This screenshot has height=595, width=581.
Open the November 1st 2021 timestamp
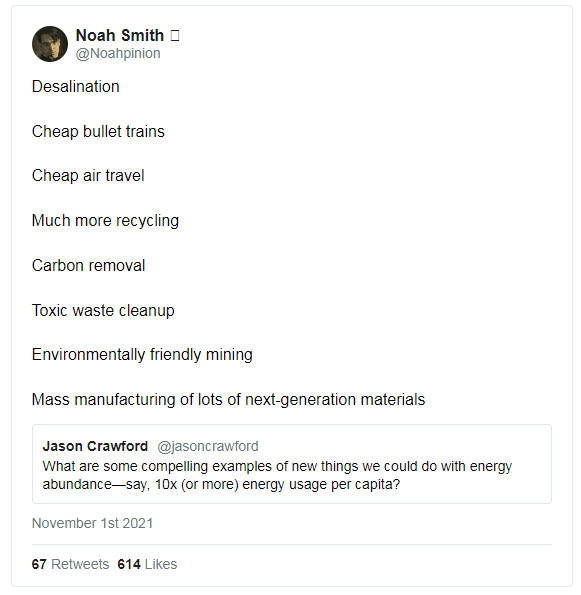(x=92, y=523)
